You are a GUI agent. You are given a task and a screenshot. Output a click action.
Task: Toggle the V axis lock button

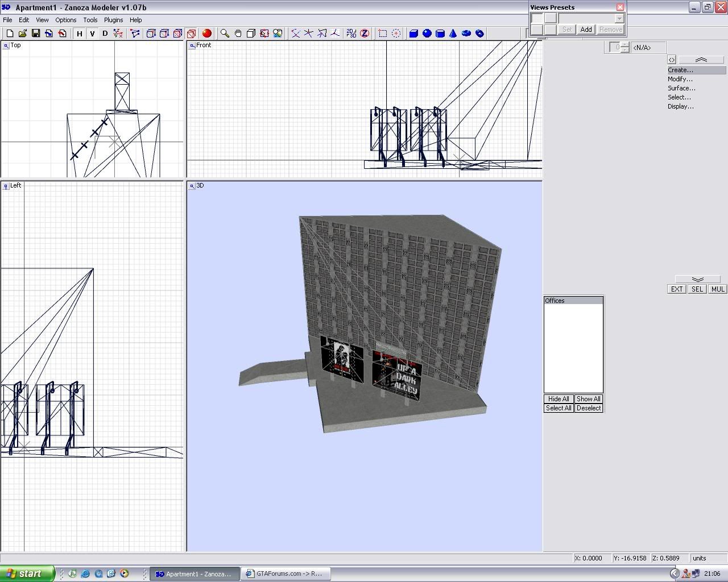92,34
